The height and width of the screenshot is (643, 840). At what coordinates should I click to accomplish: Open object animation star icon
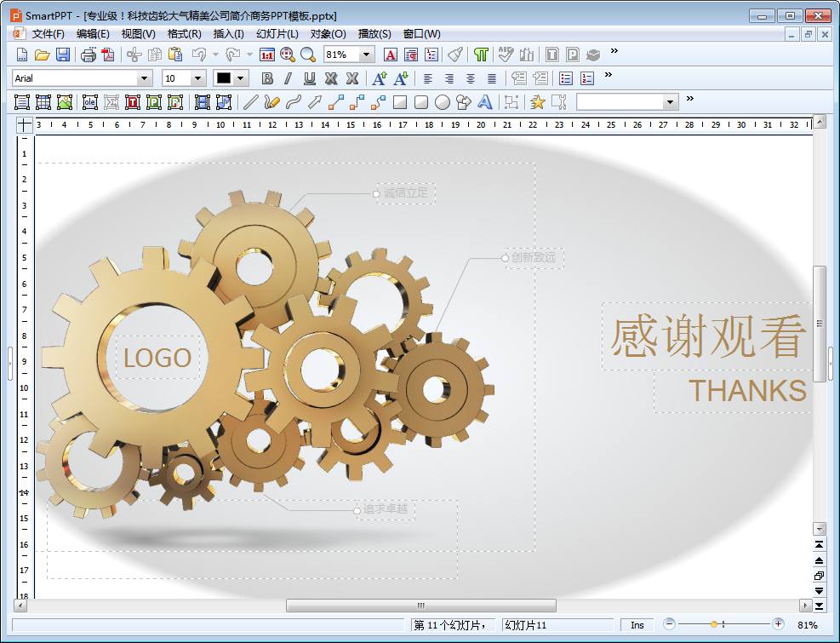[x=537, y=102]
